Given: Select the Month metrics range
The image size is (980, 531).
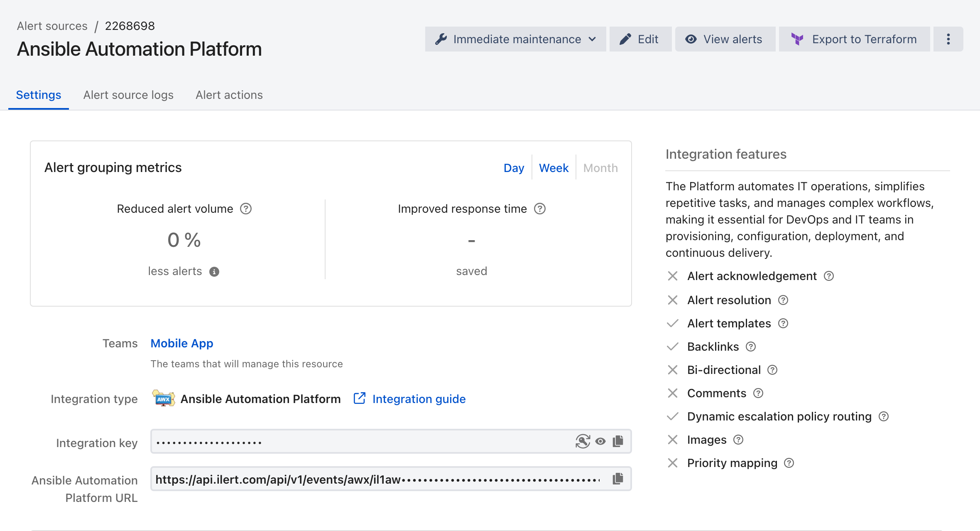Looking at the screenshot, I should tap(600, 168).
